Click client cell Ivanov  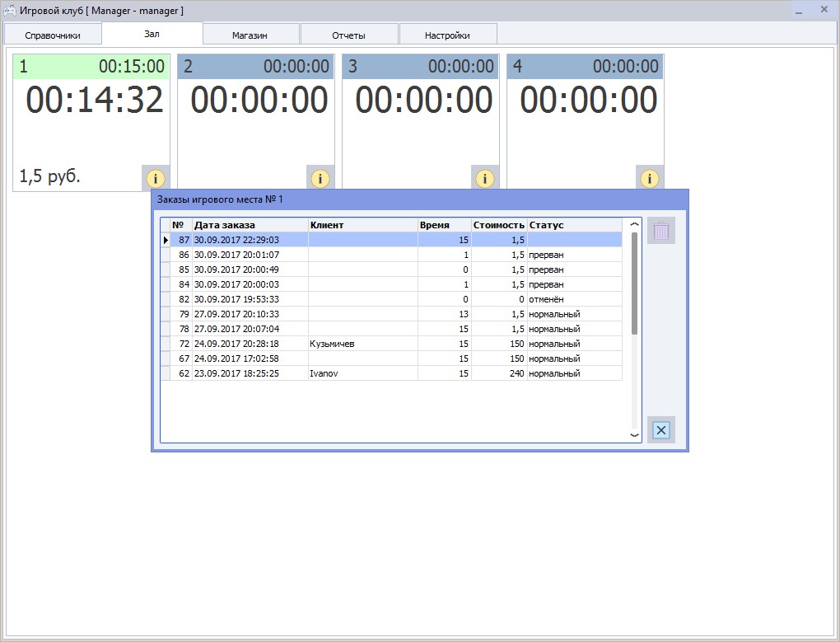click(x=362, y=373)
